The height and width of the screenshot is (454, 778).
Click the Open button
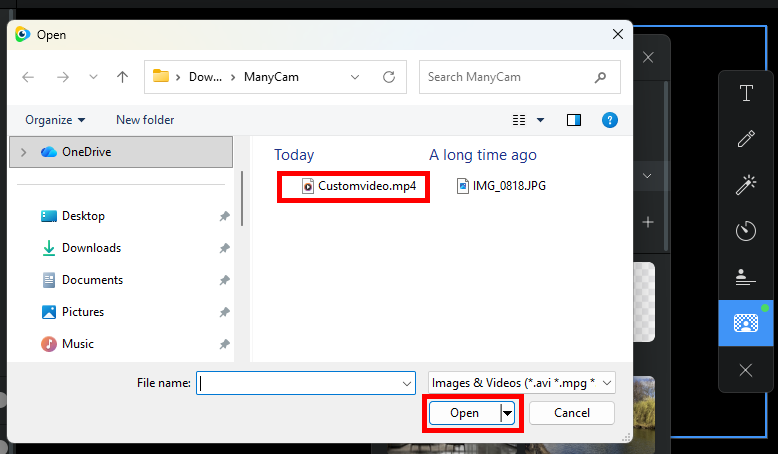(x=465, y=413)
